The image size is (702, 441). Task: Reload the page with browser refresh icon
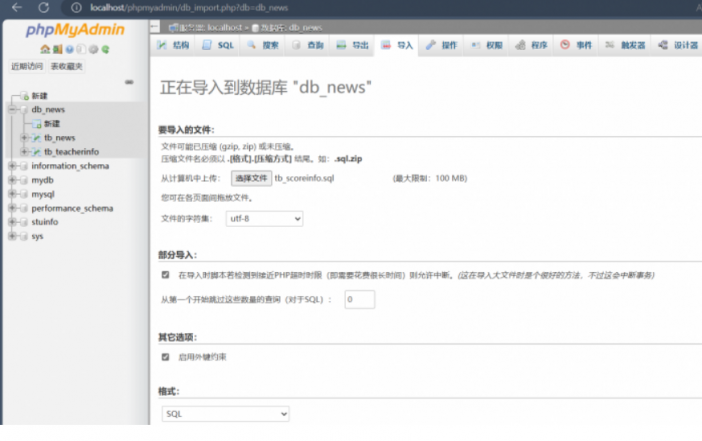pyautogui.click(x=43, y=7)
